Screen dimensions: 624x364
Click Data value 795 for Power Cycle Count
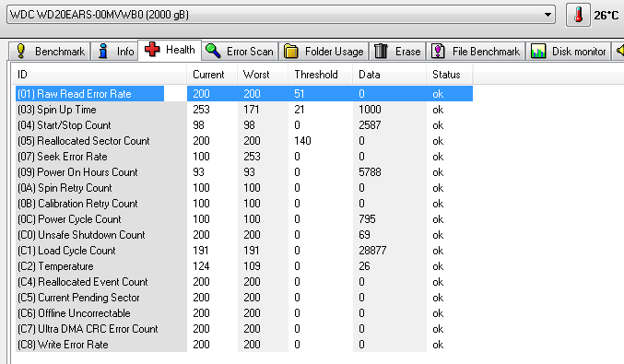[367, 219]
